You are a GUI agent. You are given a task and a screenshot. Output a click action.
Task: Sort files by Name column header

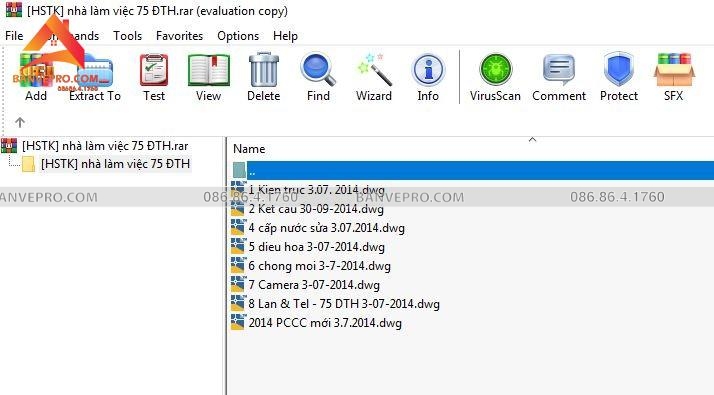point(249,149)
